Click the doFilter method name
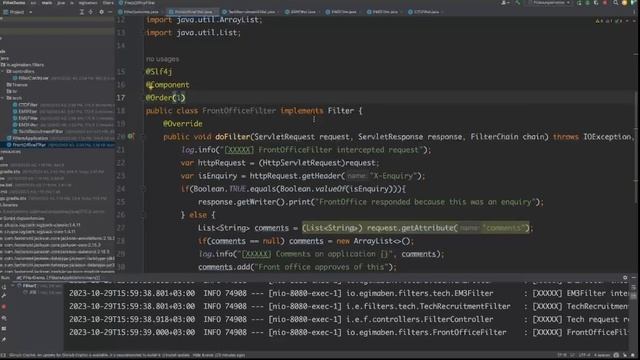 tap(233, 137)
